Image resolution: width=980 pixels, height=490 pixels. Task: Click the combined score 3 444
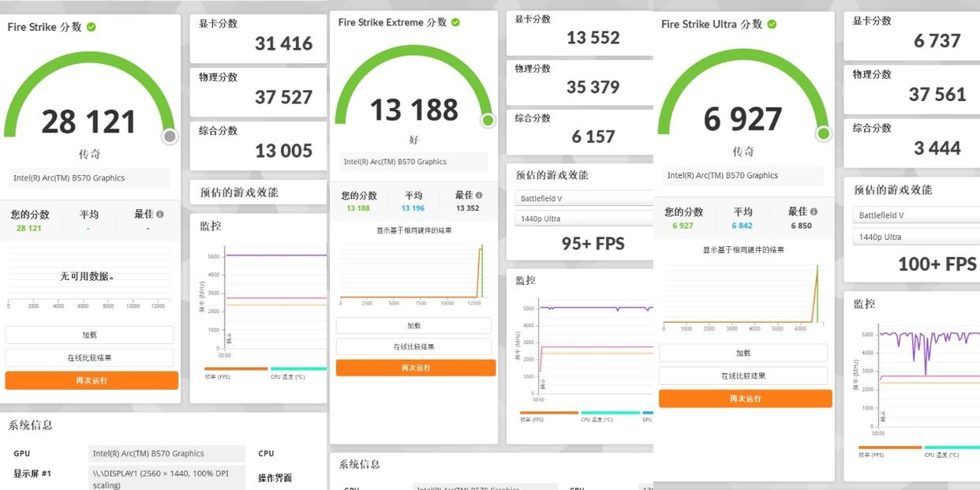[x=937, y=148]
